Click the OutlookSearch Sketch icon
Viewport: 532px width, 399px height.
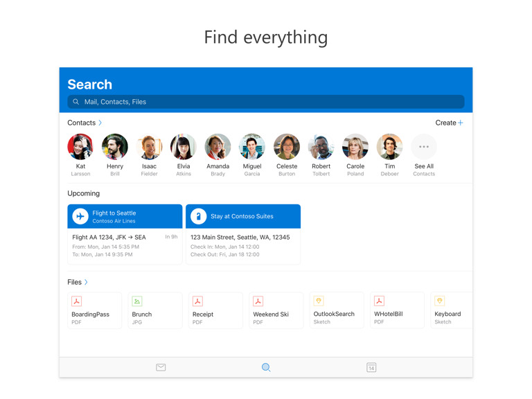[x=319, y=301]
